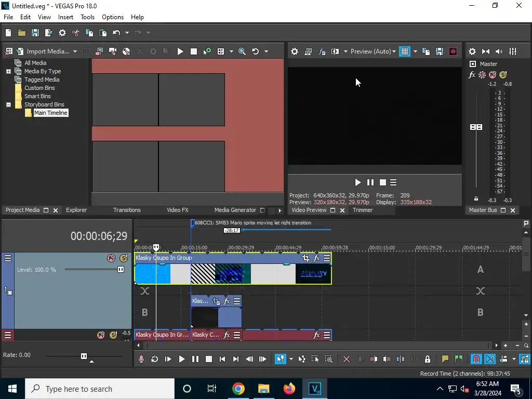Toggle Enable Snapping magnet icon
532x399 pixels.
pos(476,359)
